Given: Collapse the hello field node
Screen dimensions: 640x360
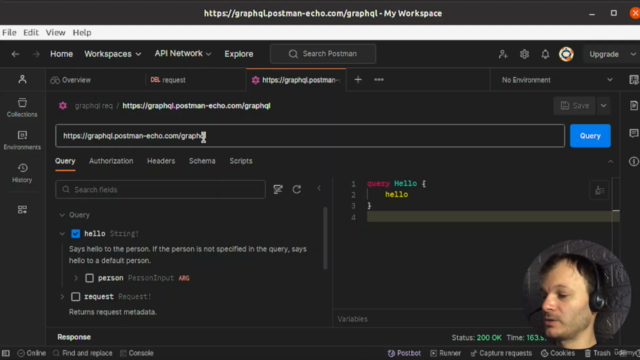Looking at the screenshot, I should pos(62,233).
